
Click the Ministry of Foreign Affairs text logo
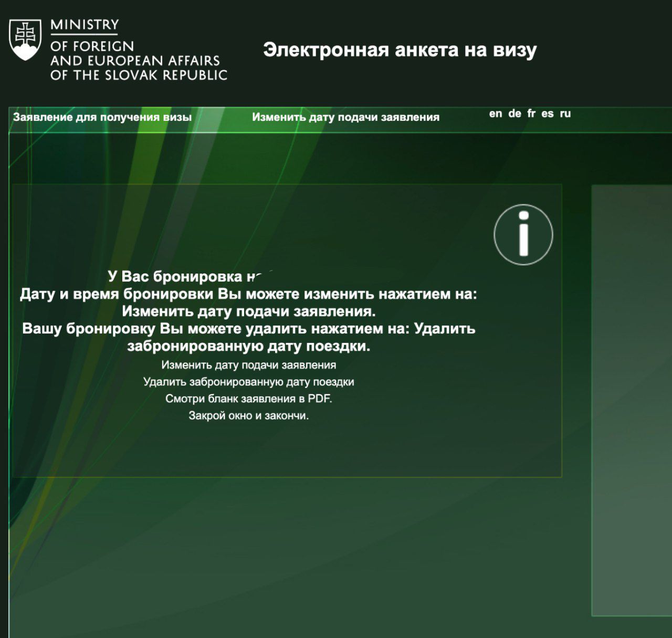[x=138, y=50]
